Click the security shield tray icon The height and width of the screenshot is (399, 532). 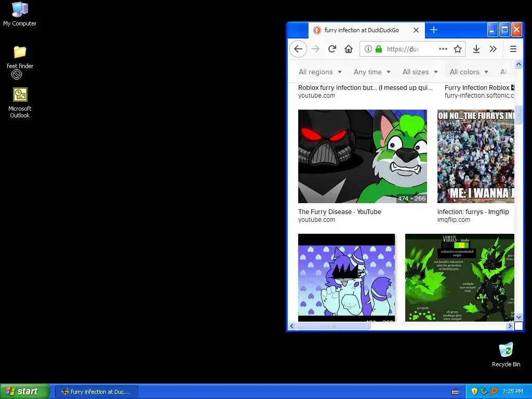pos(474,392)
